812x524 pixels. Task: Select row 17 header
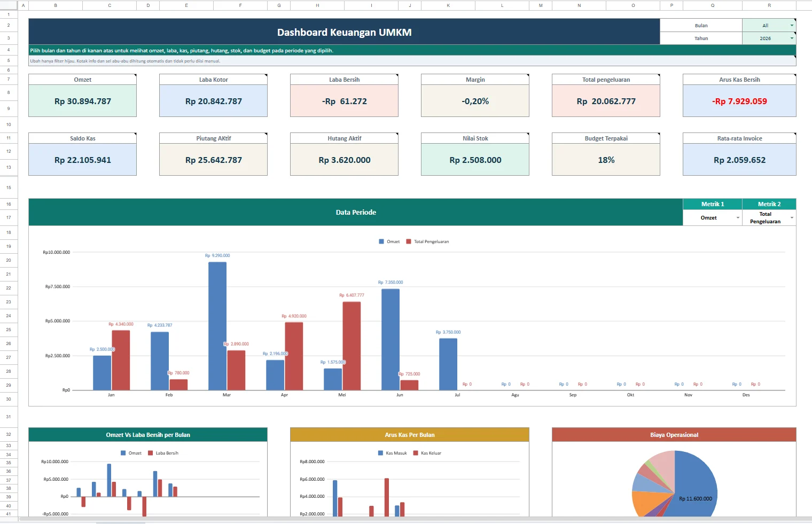click(x=9, y=217)
